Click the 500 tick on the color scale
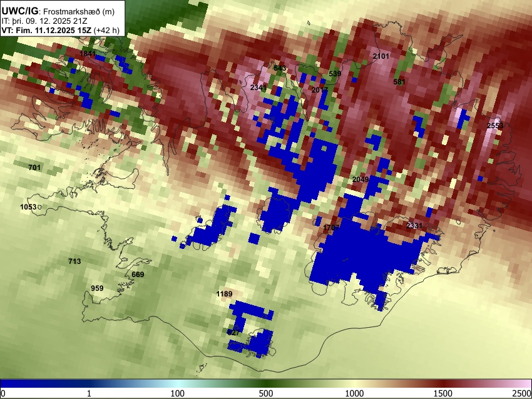This screenshot has width=532, height=399. [266, 393]
